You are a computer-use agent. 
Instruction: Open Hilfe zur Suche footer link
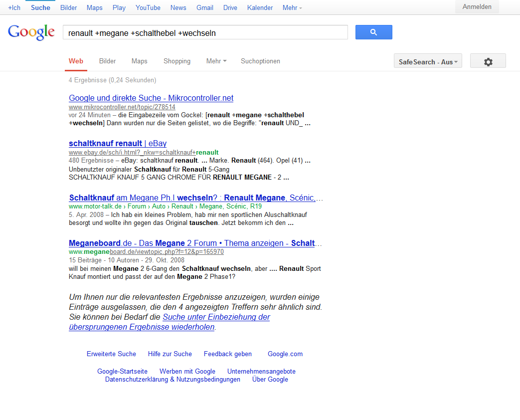(x=170, y=354)
